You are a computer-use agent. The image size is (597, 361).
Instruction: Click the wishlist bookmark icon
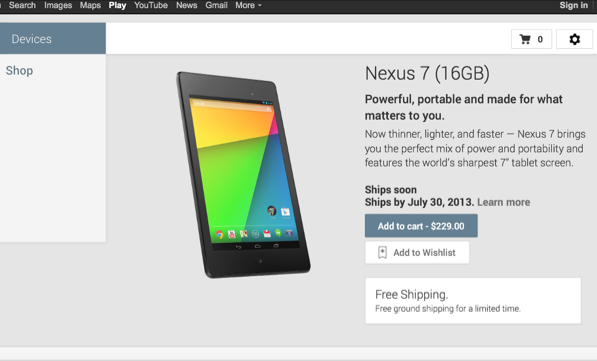382,252
